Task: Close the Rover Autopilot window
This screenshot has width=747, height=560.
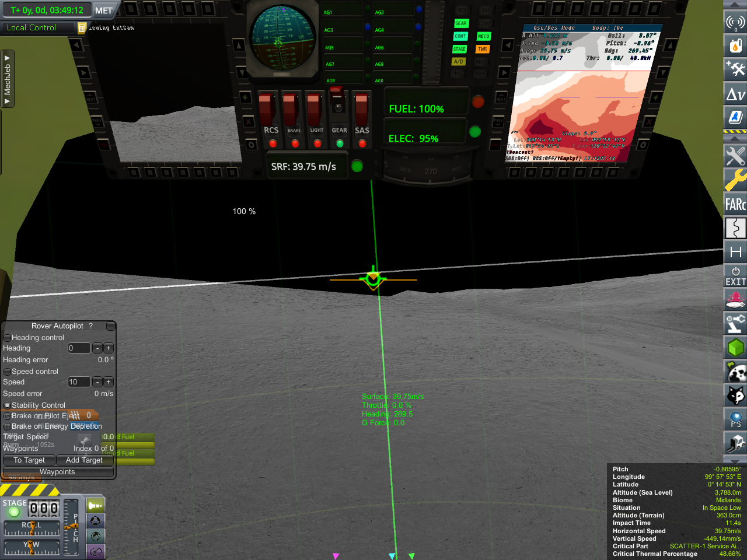Action: 110,326
